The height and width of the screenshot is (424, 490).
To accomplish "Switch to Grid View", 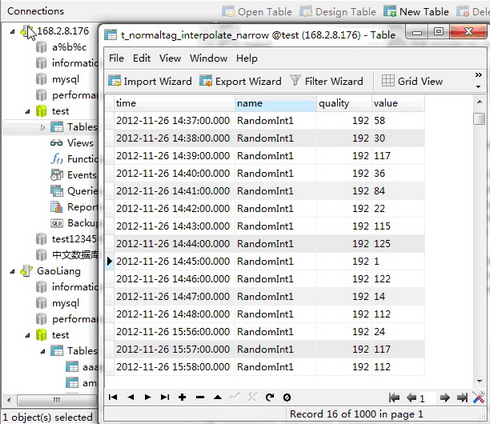I will click(x=412, y=81).
